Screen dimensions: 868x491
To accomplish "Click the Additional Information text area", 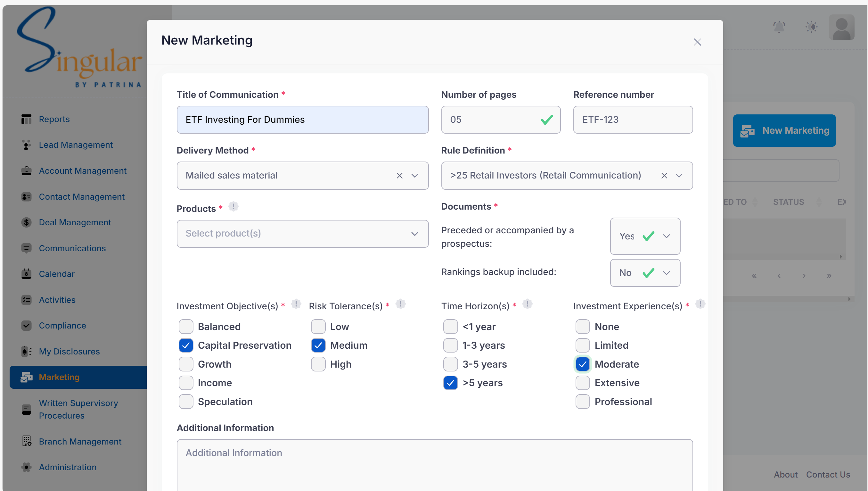I will (435, 465).
